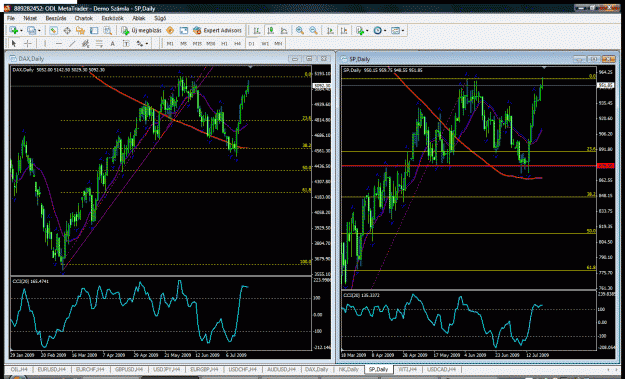Switch to the DAX,Daily chart tab
625x379 pixels.
[x=317, y=369]
